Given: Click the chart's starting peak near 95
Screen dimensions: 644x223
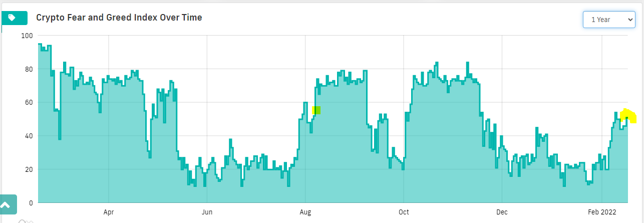Looking at the screenshot, I should click(x=40, y=44).
